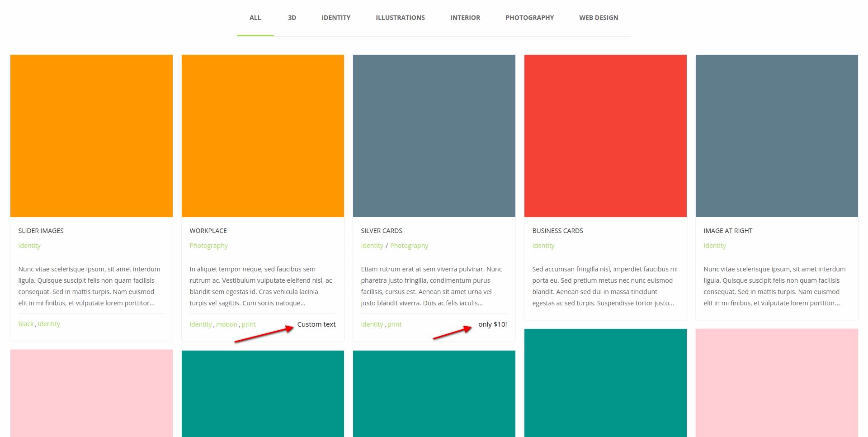Filter portfolio by 3D
The width and height of the screenshot is (868, 437).
[x=292, y=18]
